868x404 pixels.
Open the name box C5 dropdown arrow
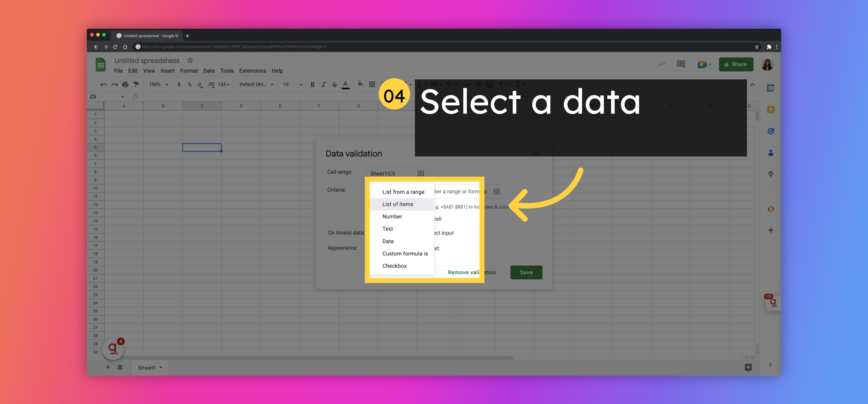coord(122,97)
